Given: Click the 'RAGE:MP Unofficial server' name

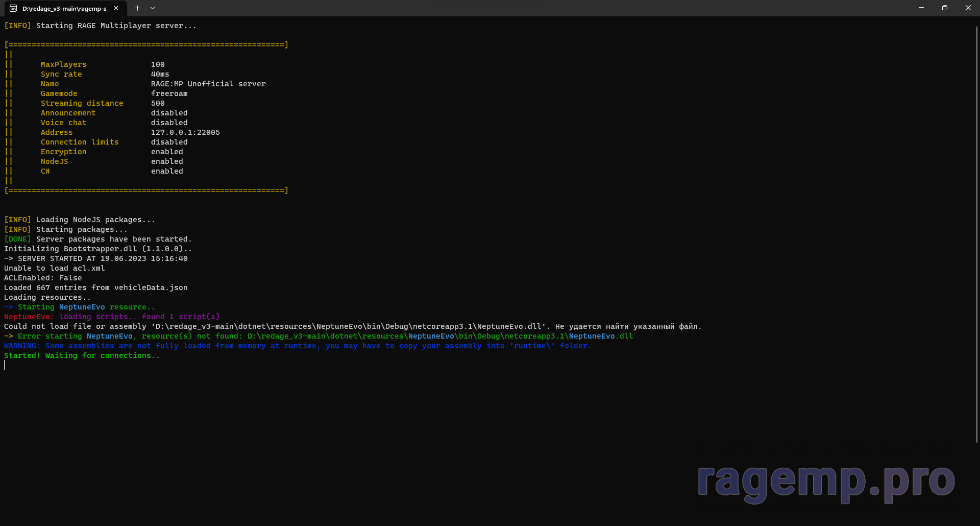Looking at the screenshot, I should click(x=208, y=84).
